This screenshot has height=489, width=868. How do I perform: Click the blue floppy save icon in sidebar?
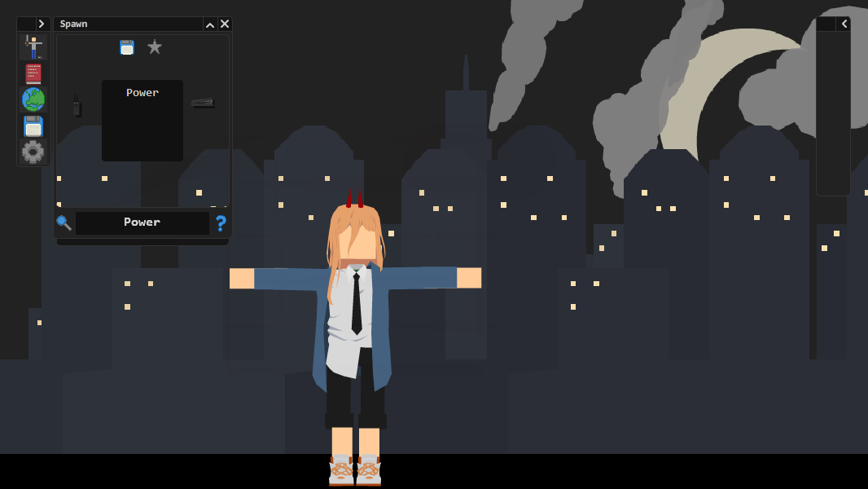[x=33, y=126]
